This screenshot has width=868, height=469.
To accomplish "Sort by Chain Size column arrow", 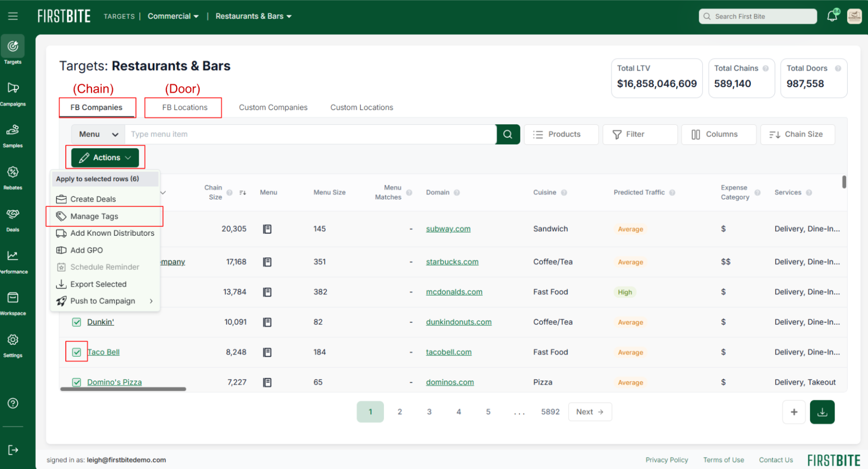I will (243, 193).
